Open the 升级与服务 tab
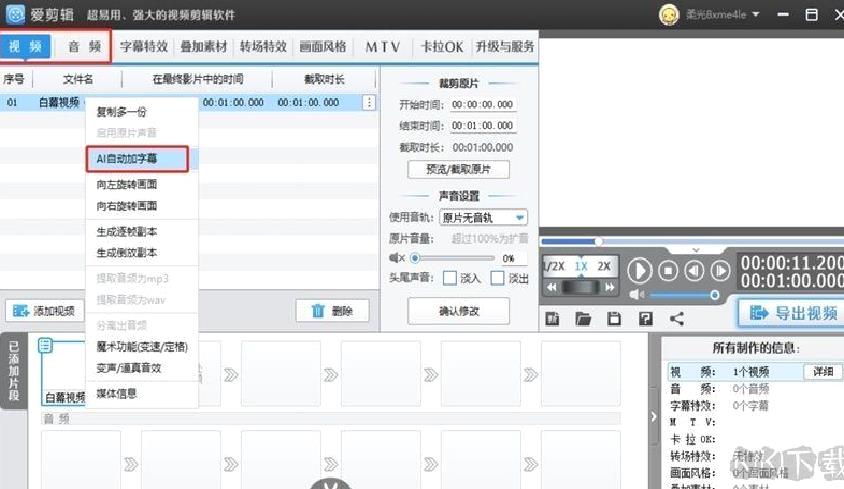 coord(504,47)
